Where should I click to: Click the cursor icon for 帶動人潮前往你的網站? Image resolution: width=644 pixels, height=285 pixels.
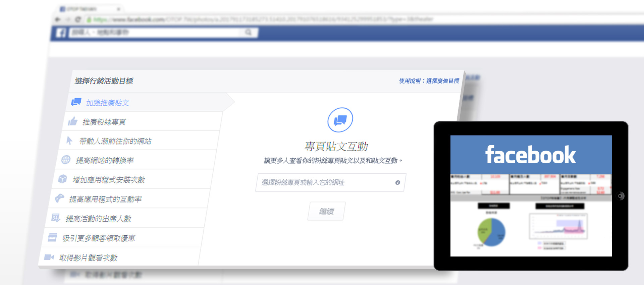pyautogui.click(x=69, y=140)
